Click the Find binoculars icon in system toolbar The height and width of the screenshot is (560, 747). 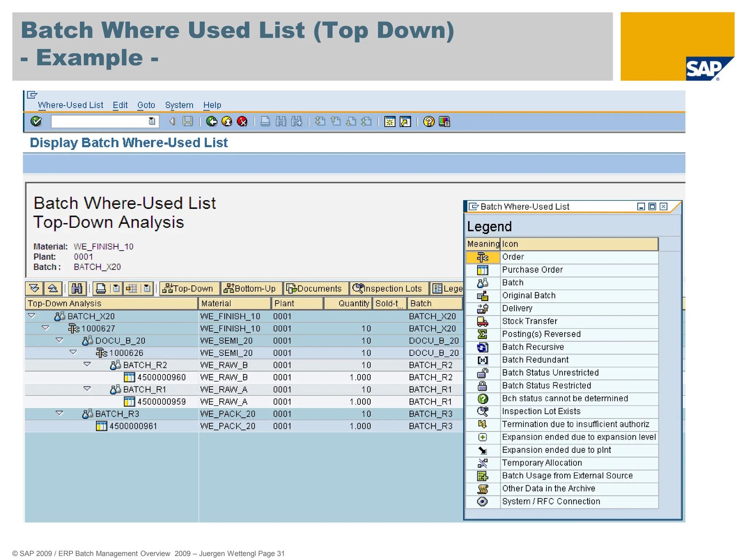click(281, 121)
